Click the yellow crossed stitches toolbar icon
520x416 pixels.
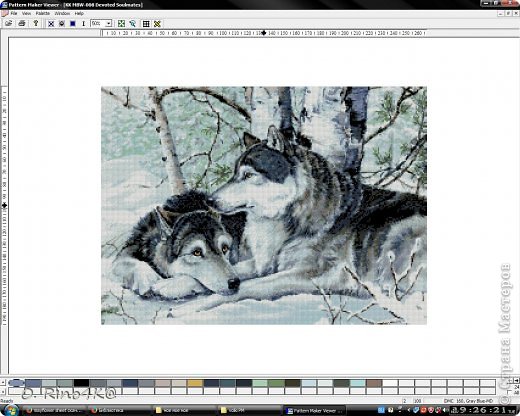[x=157, y=24]
